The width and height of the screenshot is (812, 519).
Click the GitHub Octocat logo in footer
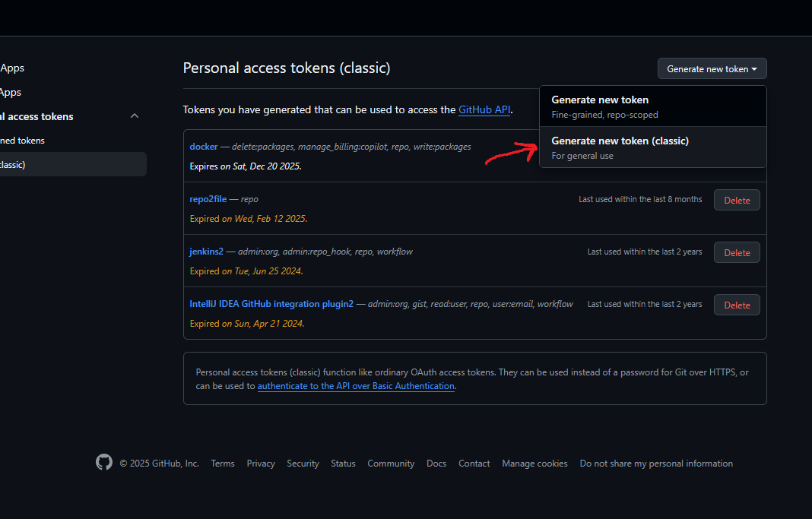click(104, 462)
